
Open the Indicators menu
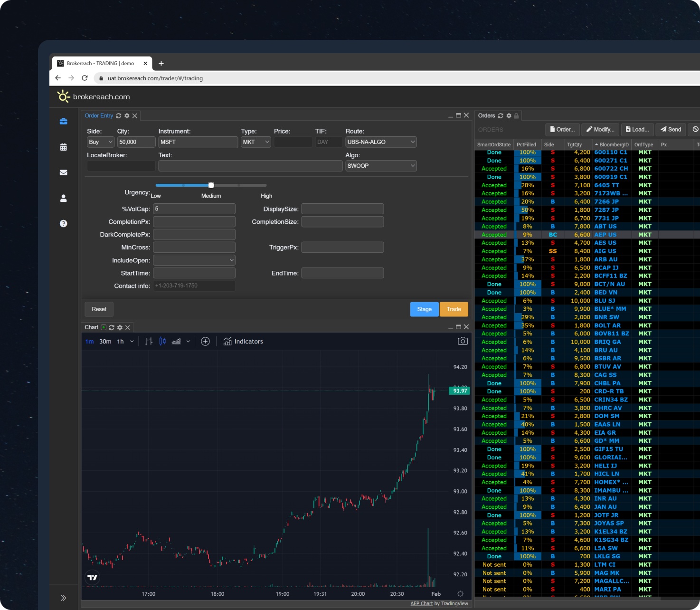pyautogui.click(x=243, y=342)
